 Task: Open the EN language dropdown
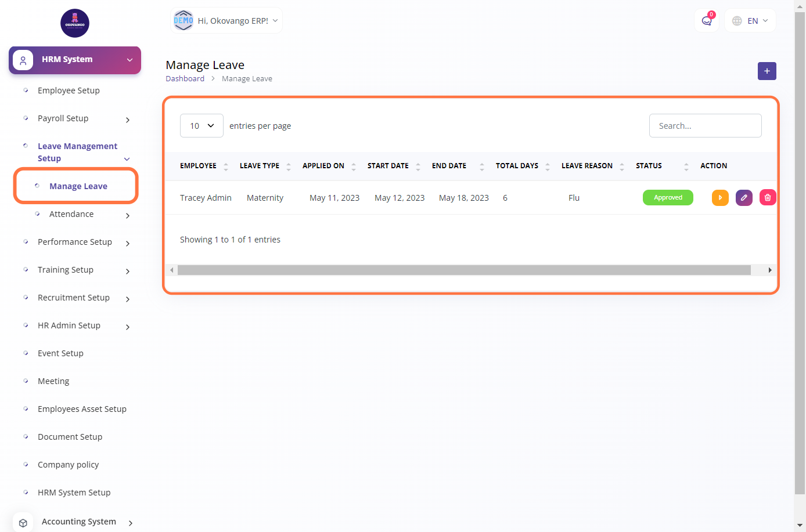point(750,21)
